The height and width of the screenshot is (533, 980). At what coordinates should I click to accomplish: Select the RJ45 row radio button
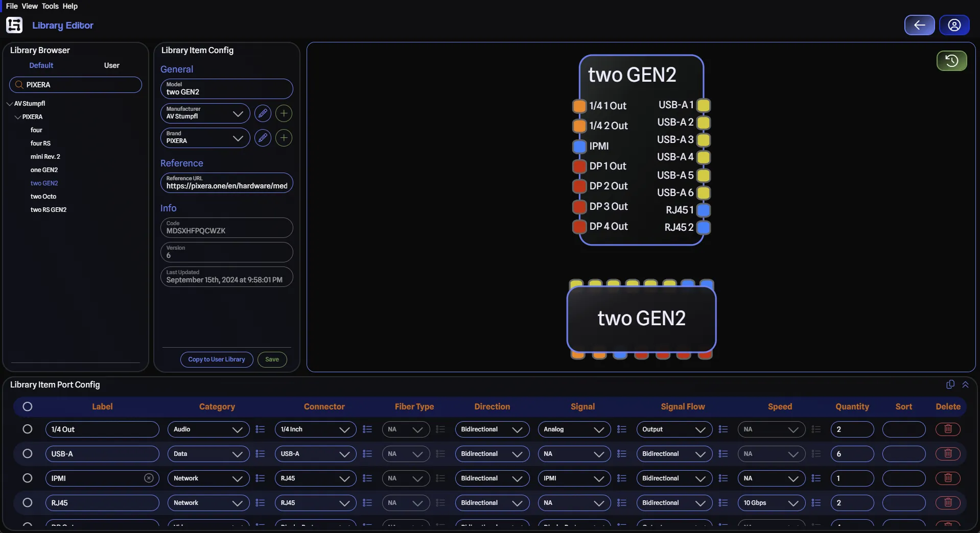tap(28, 503)
